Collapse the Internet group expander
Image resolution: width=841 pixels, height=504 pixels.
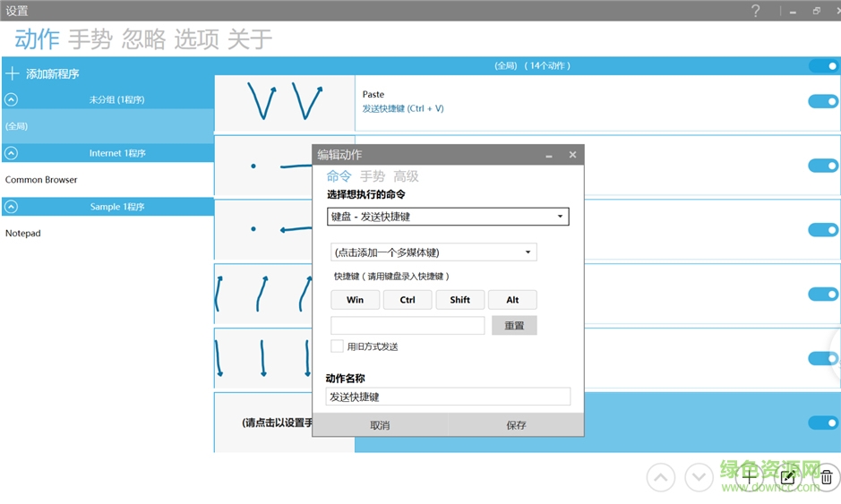[x=12, y=153]
